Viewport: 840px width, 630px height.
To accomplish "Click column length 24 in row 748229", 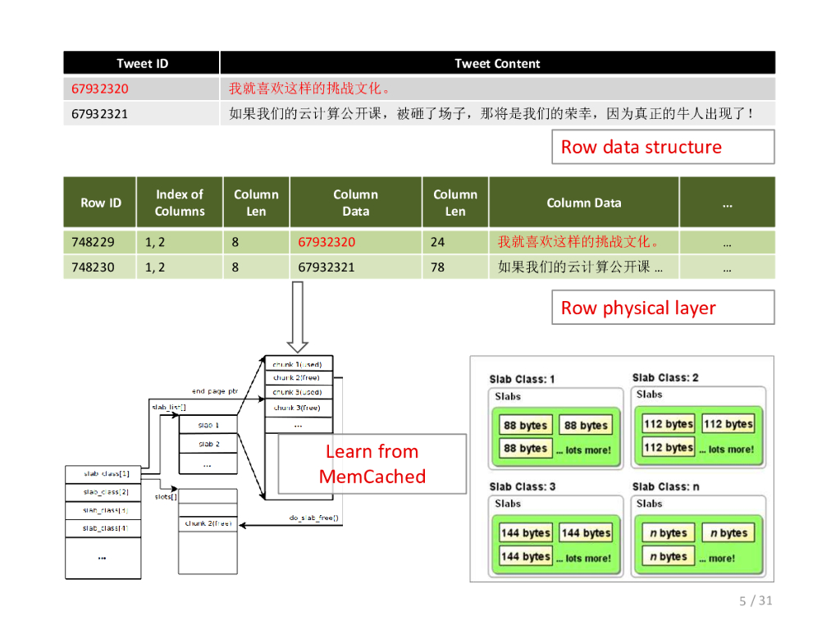I will 438,242.
